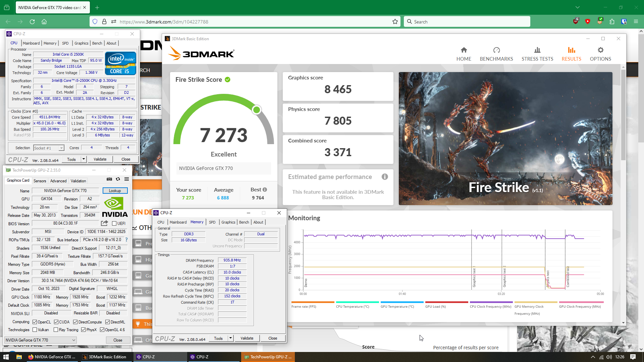Viewport: 644px width, 362px height.
Task: Open the 3DMark STRESS TESTS section
Action: (x=537, y=54)
